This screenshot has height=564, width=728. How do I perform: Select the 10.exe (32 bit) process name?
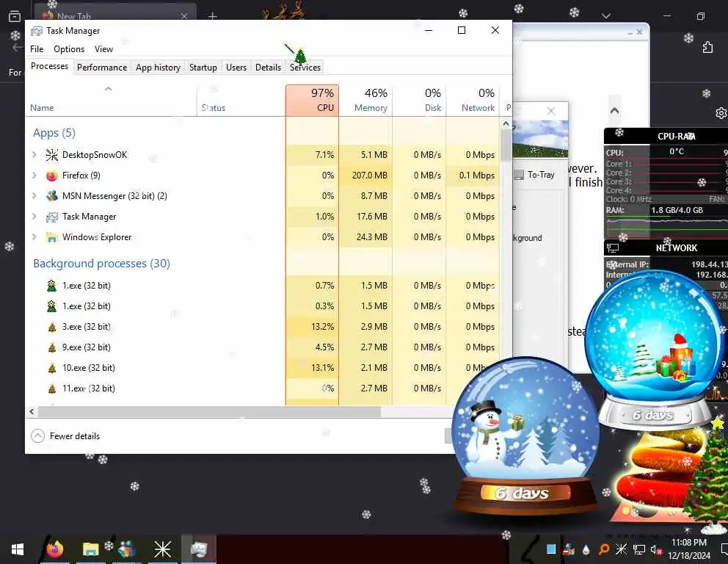pos(89,368)
